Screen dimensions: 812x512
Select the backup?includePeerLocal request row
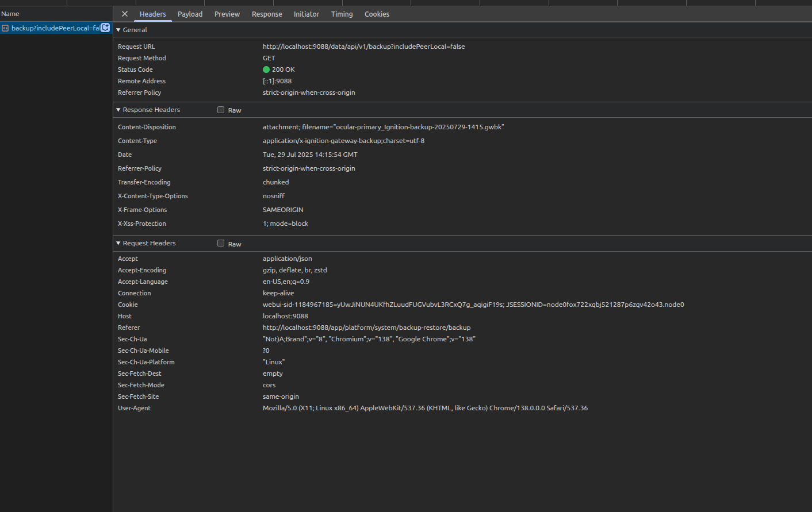(x=56, y=28)
